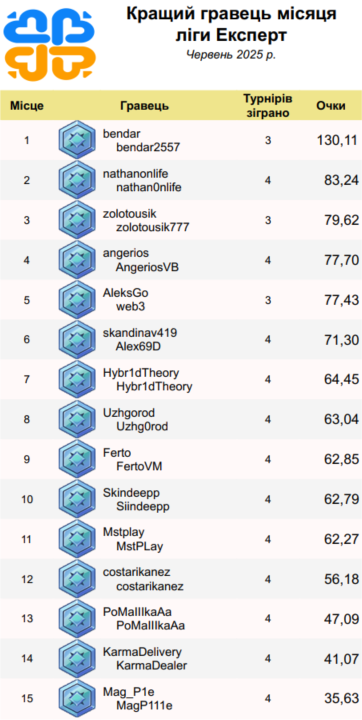Screen dimensions: 362x720
Task: Click the Місце column header
Action: pos(27,106)
